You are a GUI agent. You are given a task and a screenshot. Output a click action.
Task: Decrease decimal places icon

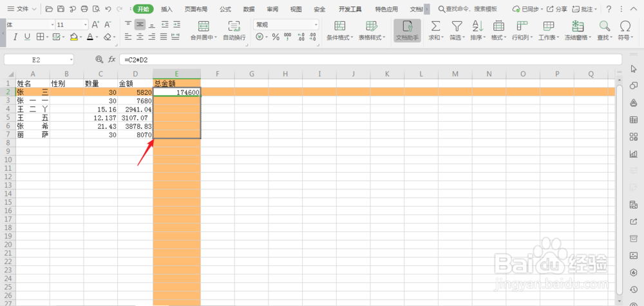click(312, 37)
